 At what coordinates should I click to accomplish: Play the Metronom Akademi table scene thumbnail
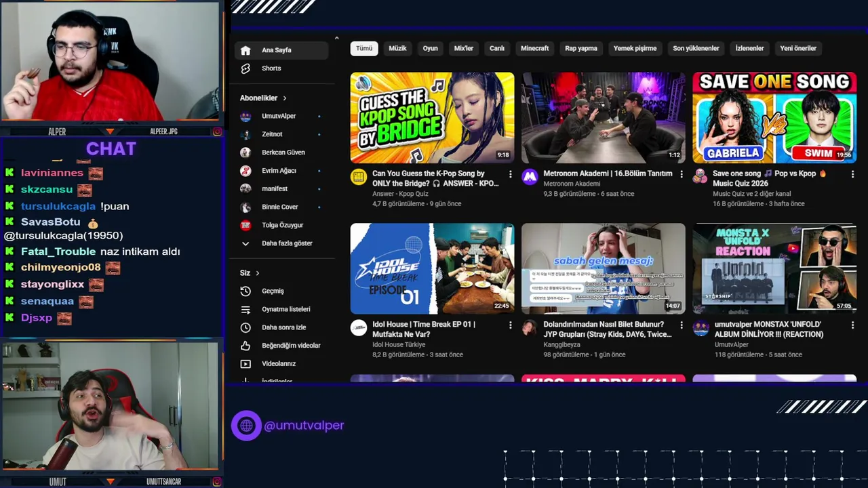[x=604, y=118]
